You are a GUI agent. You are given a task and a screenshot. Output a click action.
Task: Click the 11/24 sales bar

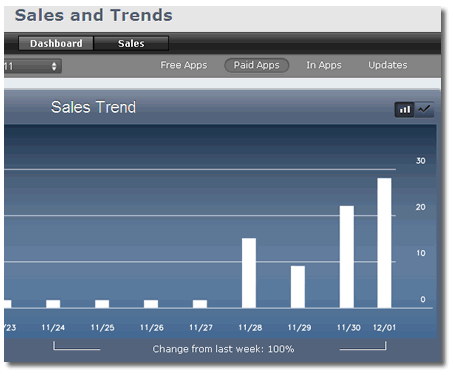[53, 304]
